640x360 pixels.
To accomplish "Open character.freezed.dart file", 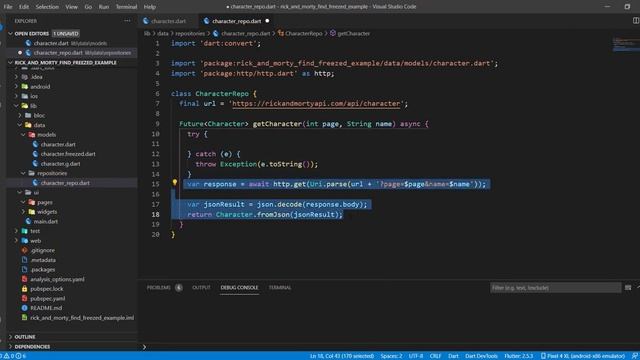I will [68, 154].
